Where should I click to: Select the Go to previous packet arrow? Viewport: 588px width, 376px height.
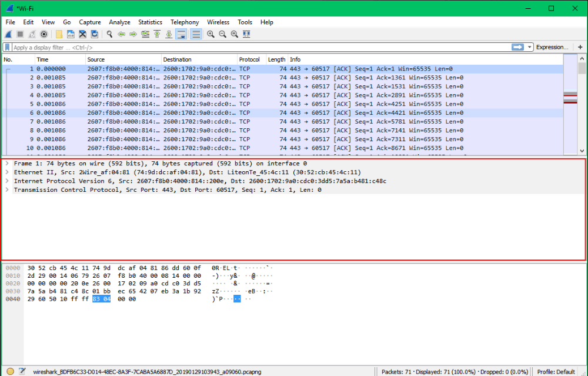[122, 34]
